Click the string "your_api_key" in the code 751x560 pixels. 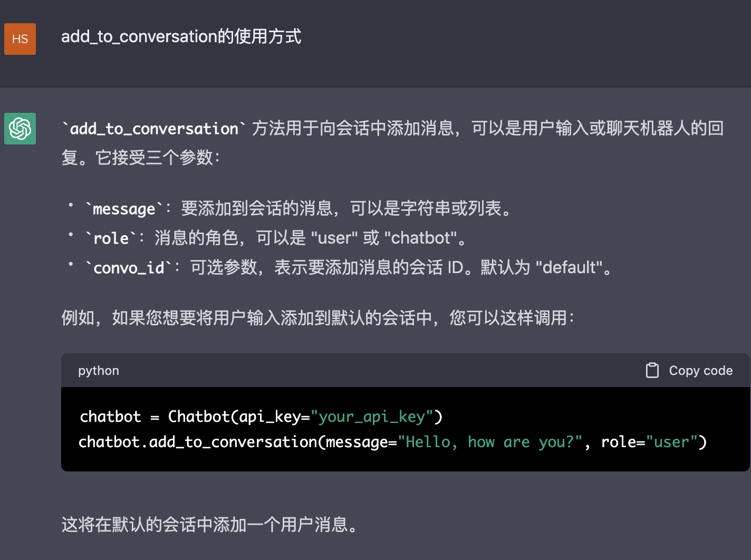(x=373, y=417)
